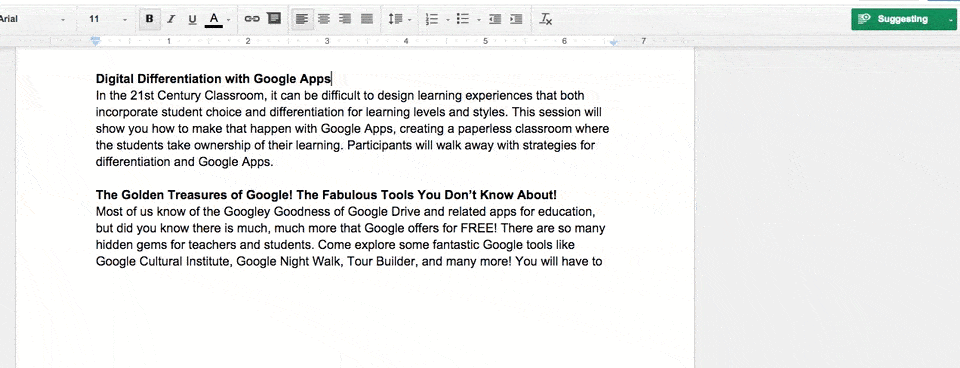Open the Arial font dropdown
The height and width of the screenshot is (368, 960).
coord(32,19)
